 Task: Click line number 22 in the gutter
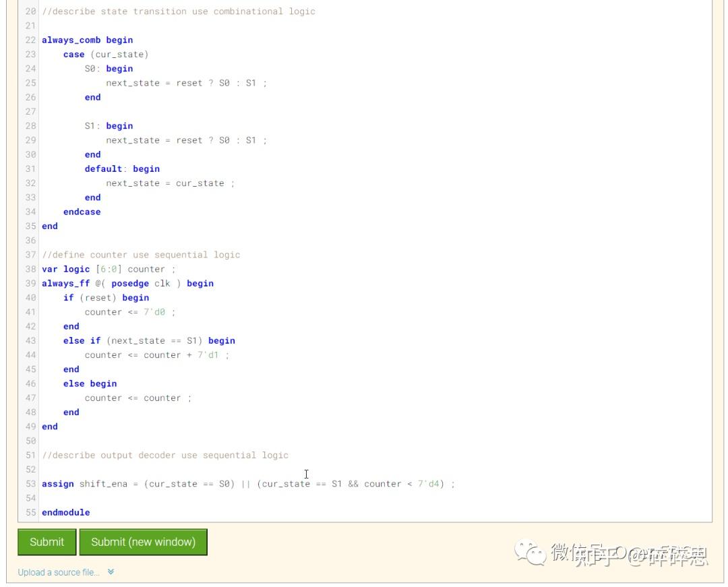(x=30, y=40)
